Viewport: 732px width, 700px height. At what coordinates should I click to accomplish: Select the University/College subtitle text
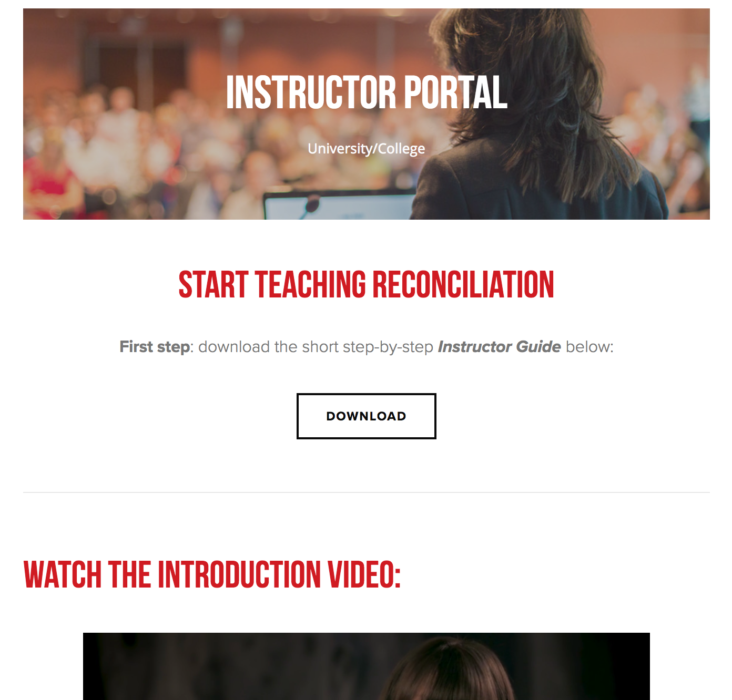367,149
